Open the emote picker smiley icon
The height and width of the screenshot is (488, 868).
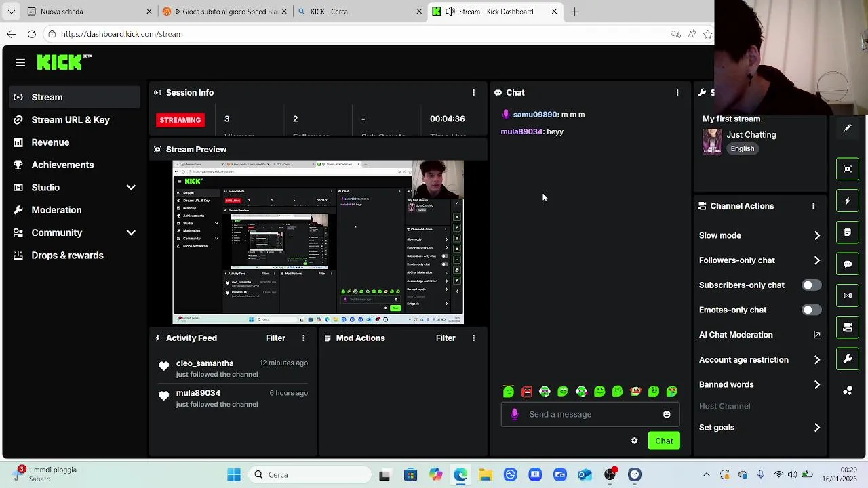[667, 414]
